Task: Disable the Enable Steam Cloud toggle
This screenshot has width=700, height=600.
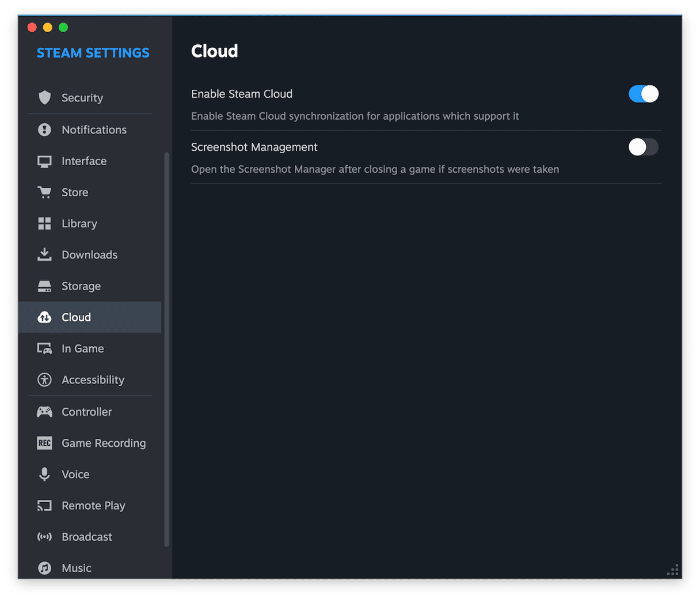Action: 643,94
